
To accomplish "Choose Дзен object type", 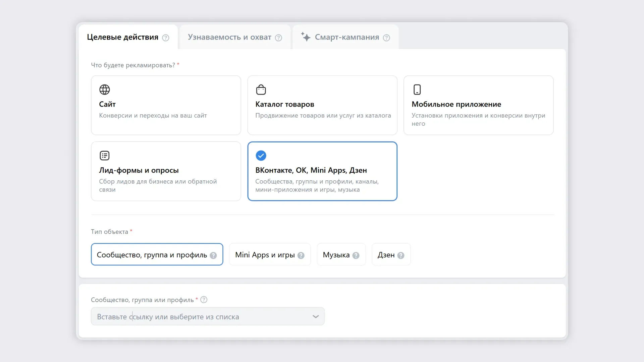I will click(386, 255).
